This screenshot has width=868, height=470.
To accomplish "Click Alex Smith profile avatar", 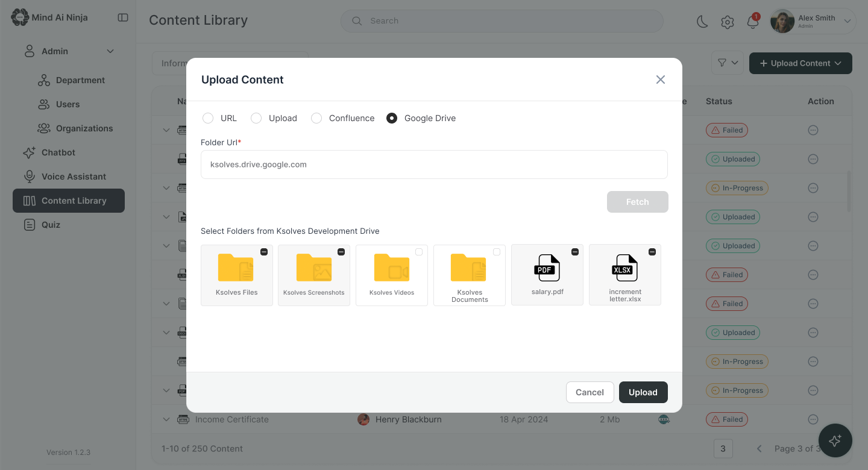I will click(782, 22).
